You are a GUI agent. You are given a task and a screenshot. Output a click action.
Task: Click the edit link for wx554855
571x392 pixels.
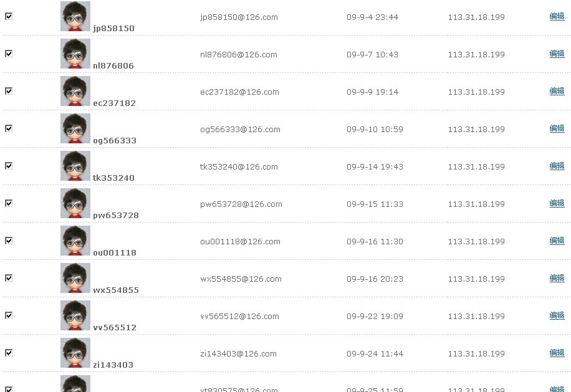click(x=557, y=279)
